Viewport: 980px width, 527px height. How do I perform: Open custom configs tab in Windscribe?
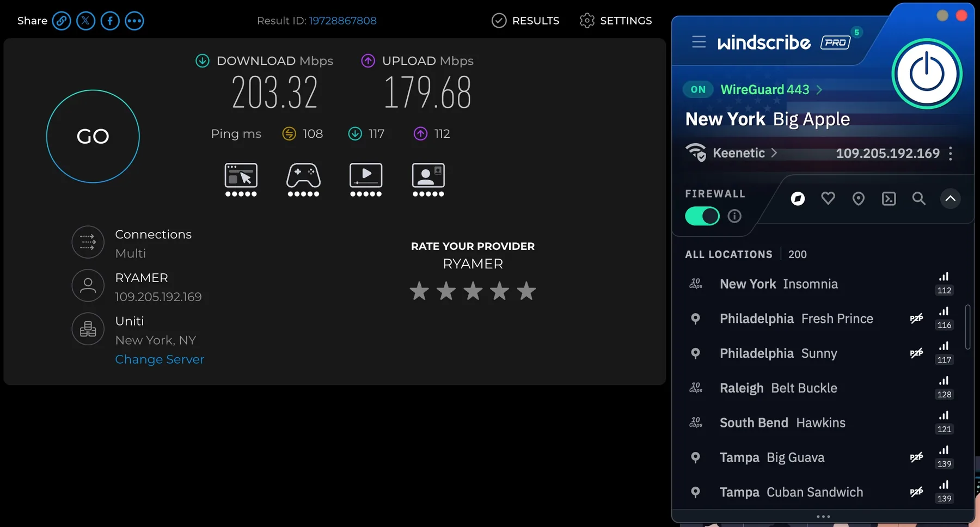(889, 199)
